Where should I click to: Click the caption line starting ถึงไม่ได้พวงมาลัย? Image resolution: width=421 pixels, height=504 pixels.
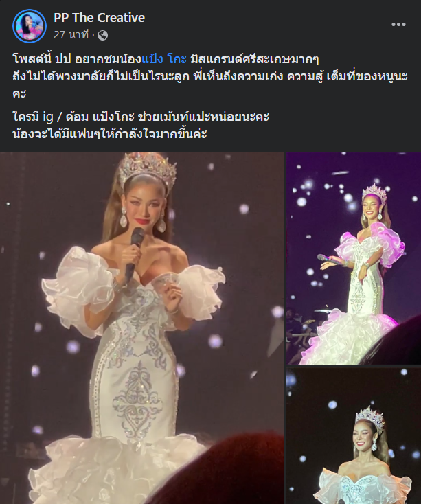point(210,76)
